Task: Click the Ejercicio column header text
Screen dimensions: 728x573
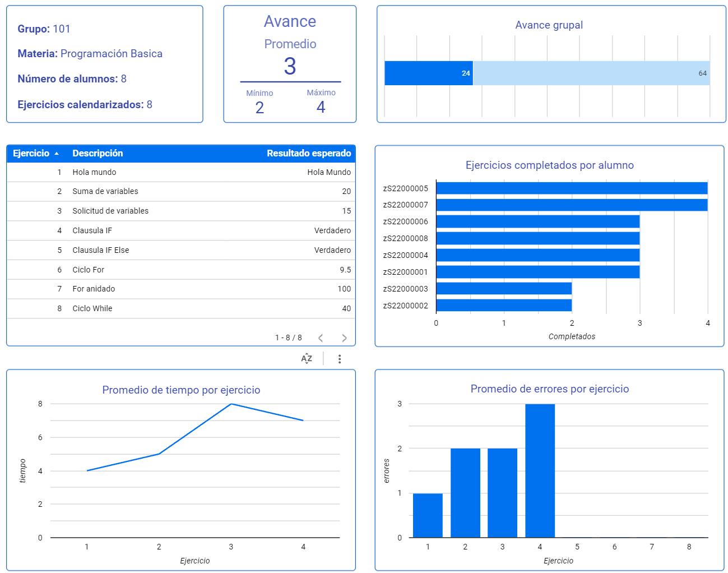Action: click(x=31, y=153)
